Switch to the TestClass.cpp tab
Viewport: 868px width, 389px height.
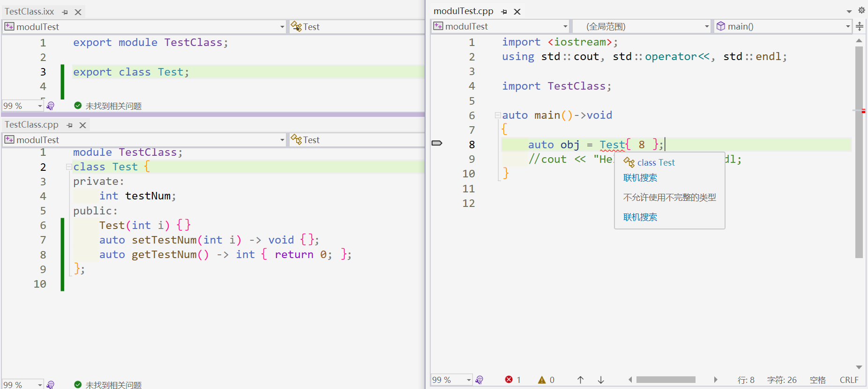31,125
